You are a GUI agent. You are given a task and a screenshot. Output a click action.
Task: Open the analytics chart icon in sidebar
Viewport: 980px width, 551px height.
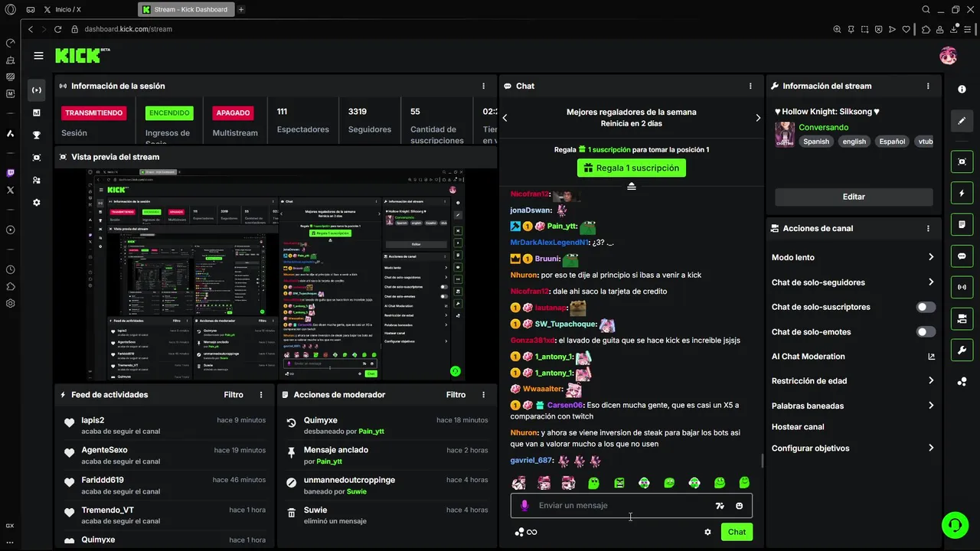pos(37,112)
